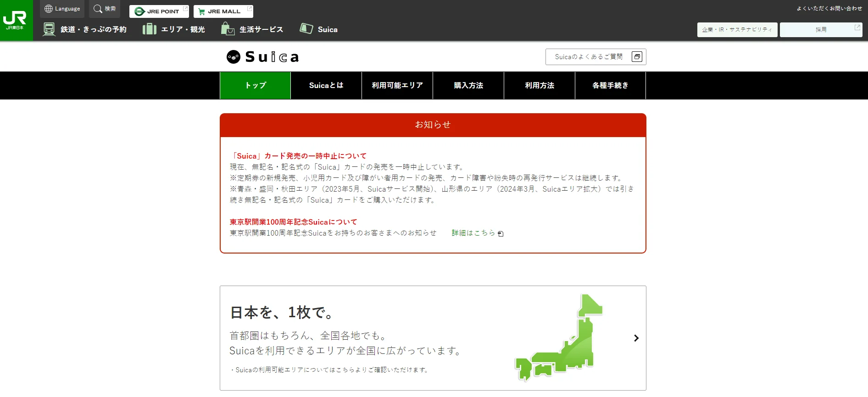Image resolution: width=868 pixels, height=397 pixels.
Task: Click the green Japan map image
Action: pos(558,338)
